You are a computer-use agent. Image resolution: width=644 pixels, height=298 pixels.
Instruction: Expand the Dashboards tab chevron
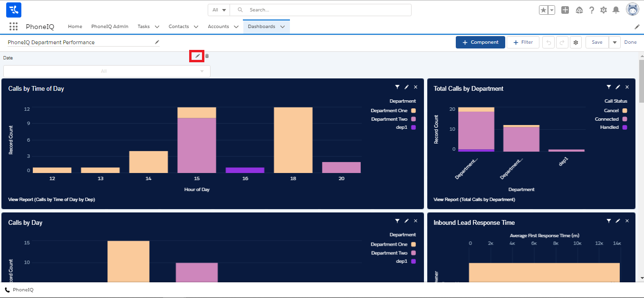coord(282,27)
